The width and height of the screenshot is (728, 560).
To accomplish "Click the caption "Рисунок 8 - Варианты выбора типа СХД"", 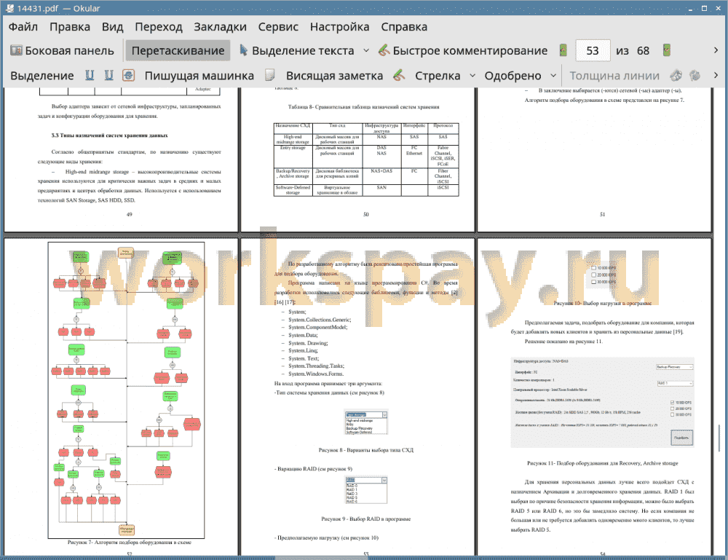I will pos(366,450).
